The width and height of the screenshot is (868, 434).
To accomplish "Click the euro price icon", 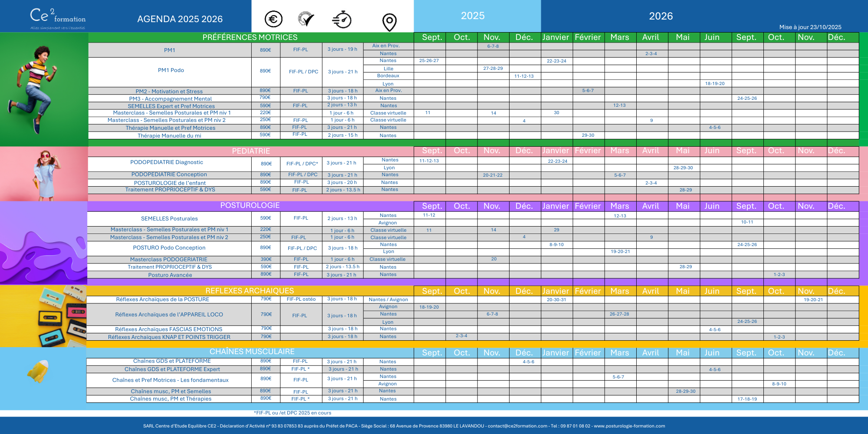I will pos(273,20).
